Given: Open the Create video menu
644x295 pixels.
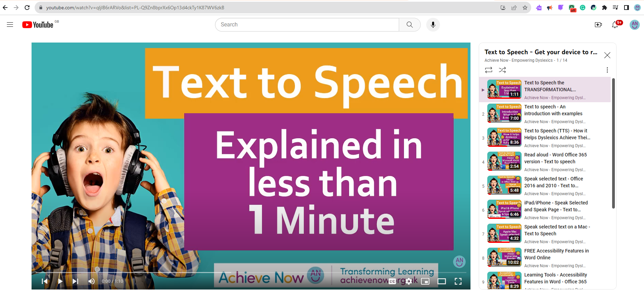Looking at the screenshot, I should click(x=598, y=25).
